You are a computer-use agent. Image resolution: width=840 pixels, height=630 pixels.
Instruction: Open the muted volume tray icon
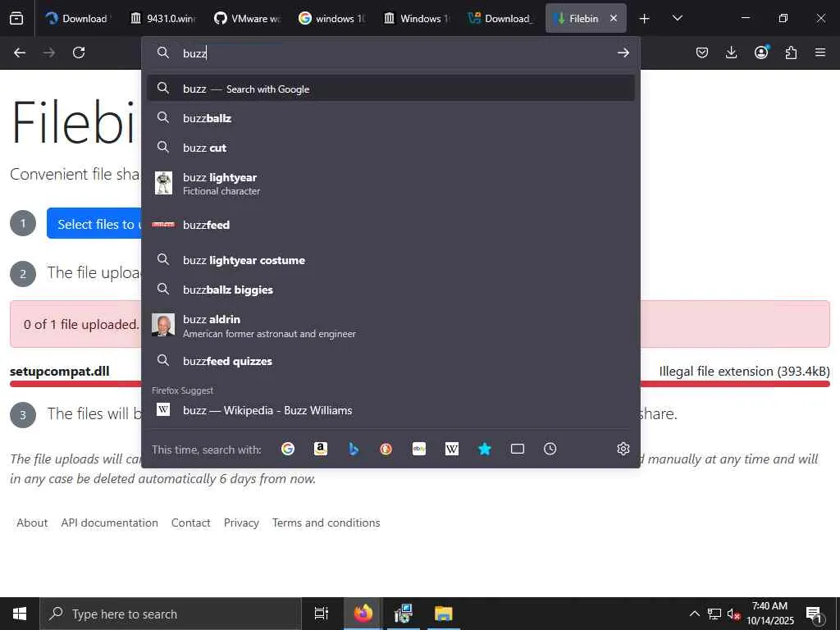click(x=733, y=614)
